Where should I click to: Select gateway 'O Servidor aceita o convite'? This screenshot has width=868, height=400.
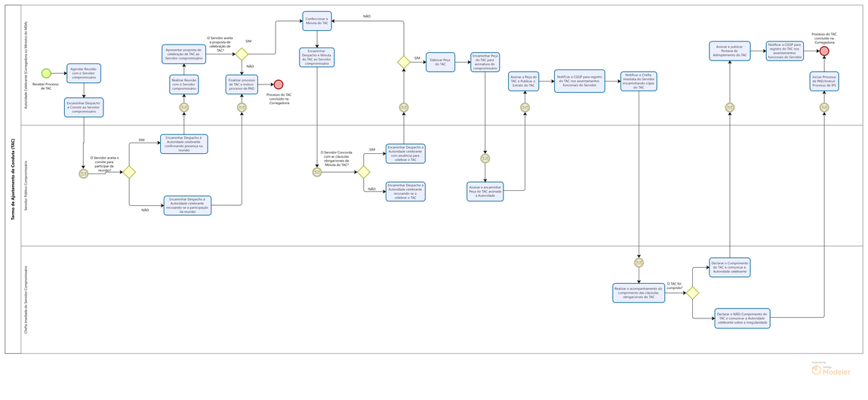tap(129, 172)
